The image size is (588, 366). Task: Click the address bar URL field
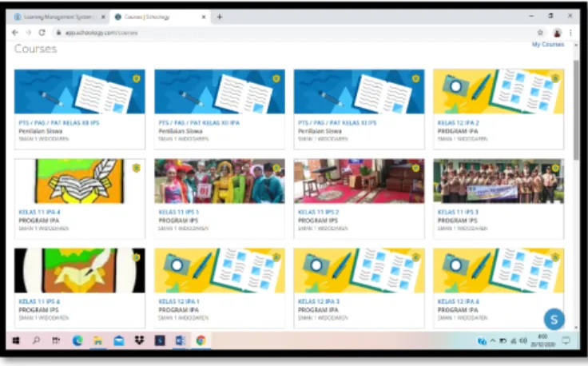point(292,33)
